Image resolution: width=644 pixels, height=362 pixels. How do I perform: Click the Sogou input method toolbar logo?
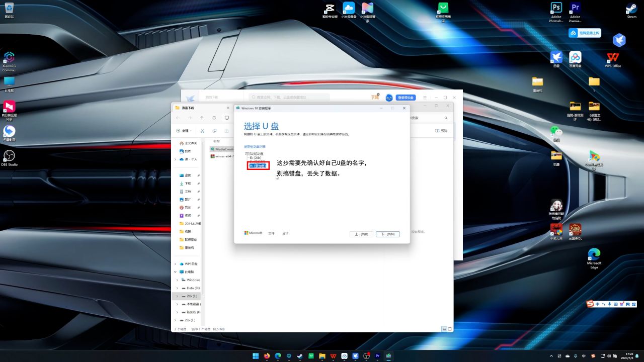point(591,304)
